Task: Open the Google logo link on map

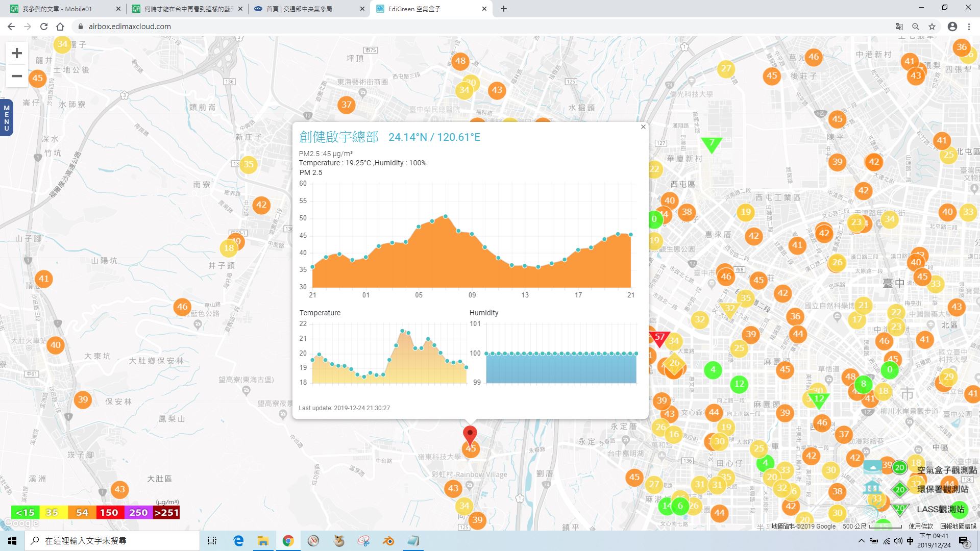Action: pyautogui.click(x=20, y=523)
